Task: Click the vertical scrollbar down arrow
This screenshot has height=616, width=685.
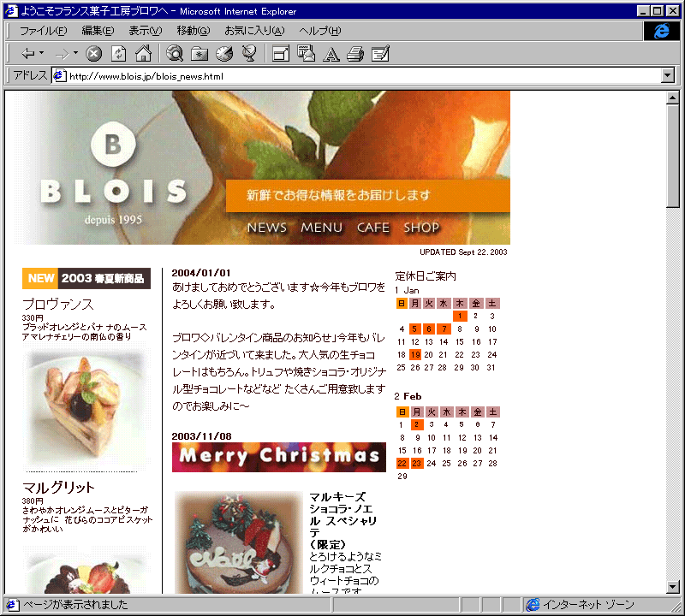Action: 673,587
